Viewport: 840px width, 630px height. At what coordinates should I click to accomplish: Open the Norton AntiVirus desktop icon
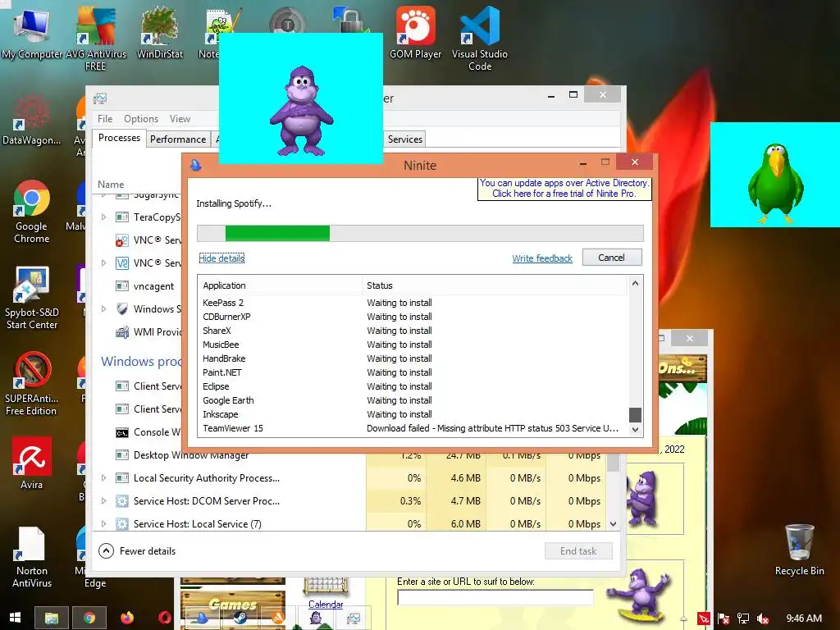pos(32,557)
